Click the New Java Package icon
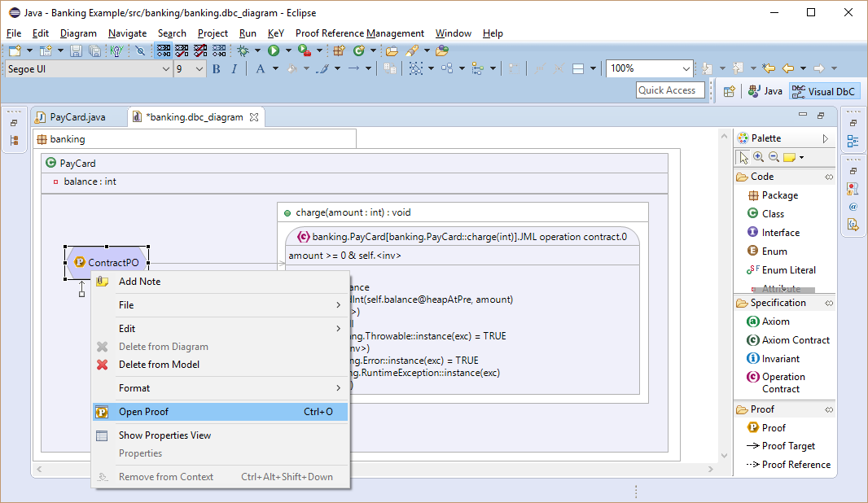This screenshot has height=503, width=868. (339, 51)
